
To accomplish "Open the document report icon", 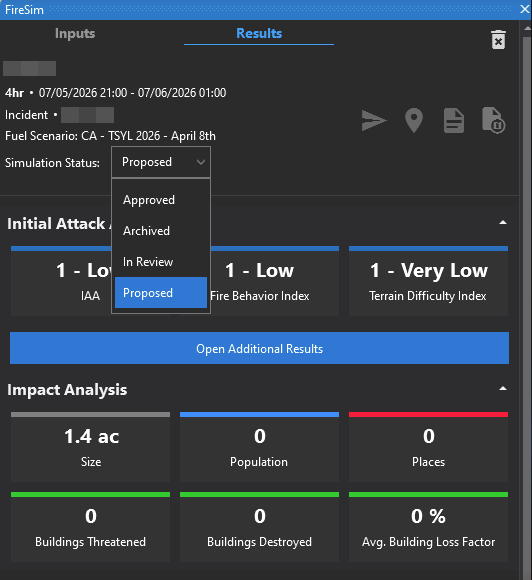I will coord(454,120).
